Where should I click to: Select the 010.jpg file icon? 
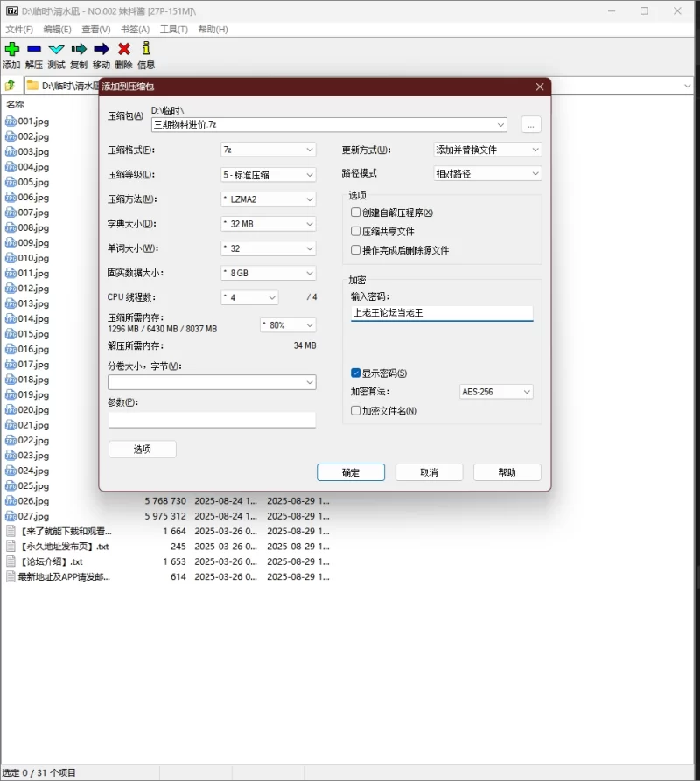(x=10, y=258)
